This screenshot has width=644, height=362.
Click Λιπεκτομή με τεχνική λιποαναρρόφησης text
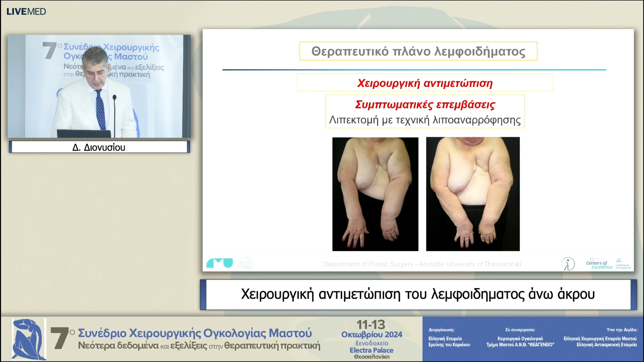pyautogui.click(x=425, y=120)
